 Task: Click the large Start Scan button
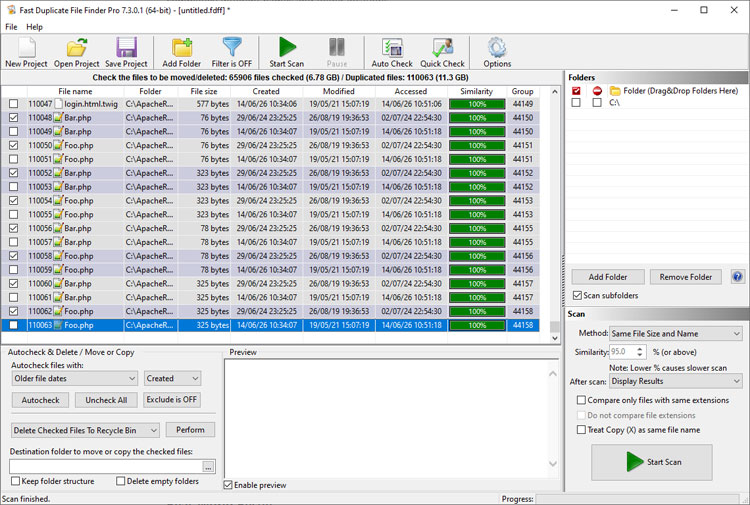point(652,462)
